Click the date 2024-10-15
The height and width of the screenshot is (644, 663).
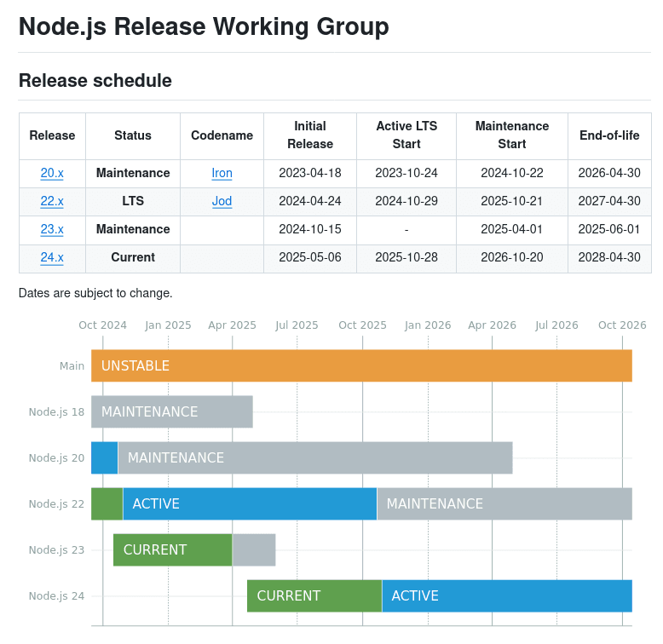tap(310, 229)
